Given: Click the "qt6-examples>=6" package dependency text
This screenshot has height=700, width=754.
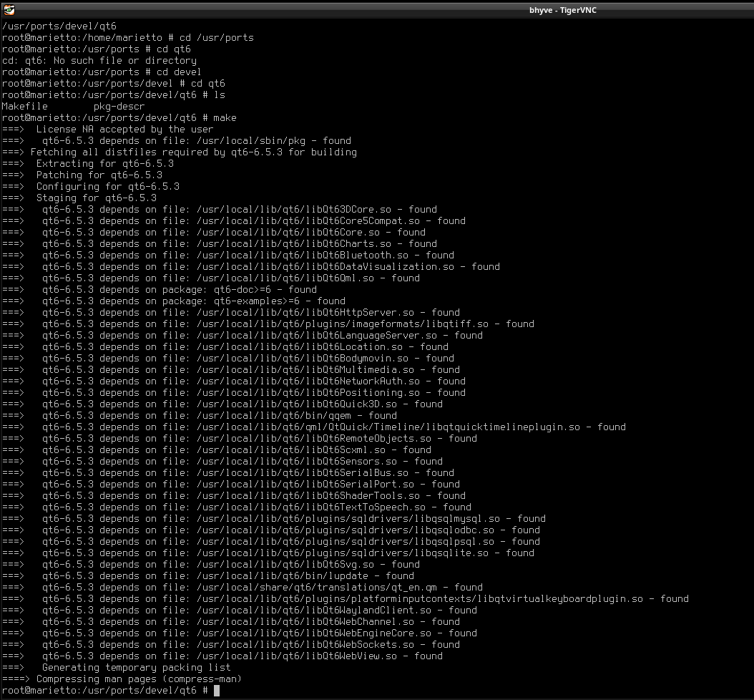Looking at the screenshot, I should coord(253,301).
